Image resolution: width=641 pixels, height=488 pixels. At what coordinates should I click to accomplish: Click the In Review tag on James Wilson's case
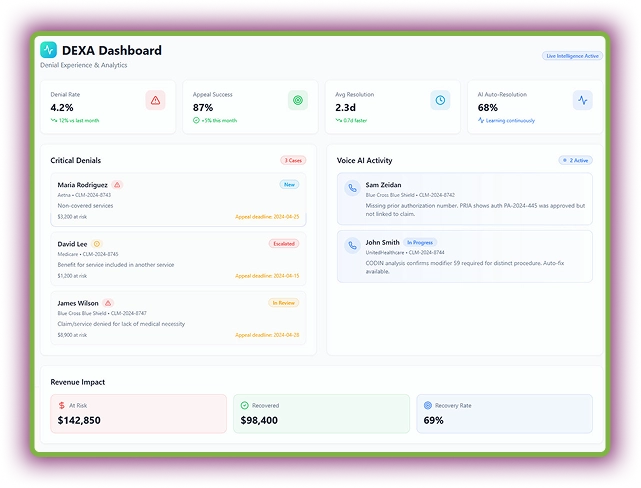click(x=284, y=302)
